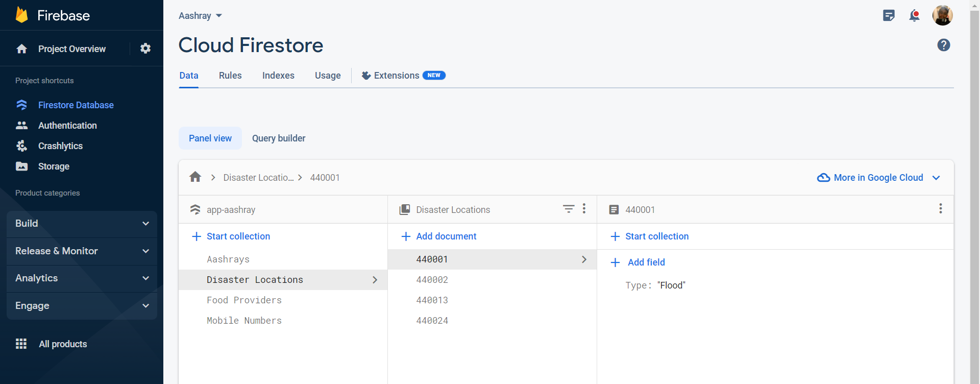Expand More in Google Cloud dropdown
980x384 pixels.
936,178
